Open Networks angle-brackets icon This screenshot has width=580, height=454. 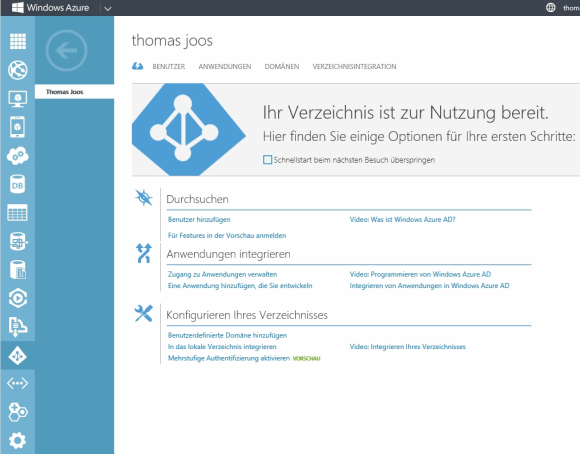click(18, 383)
